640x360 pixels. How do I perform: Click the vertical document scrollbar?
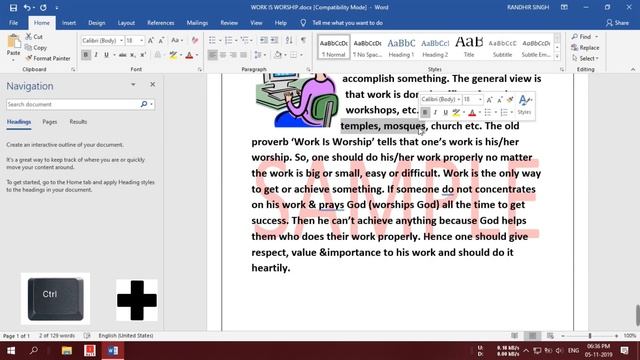tap(637, 315)
